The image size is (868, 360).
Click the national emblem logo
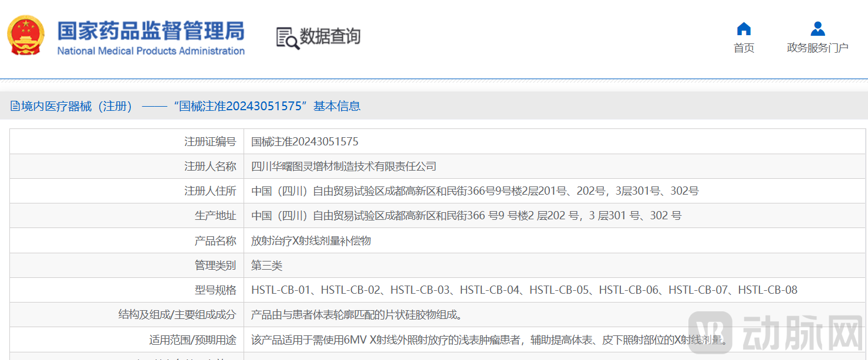click(25, 36)
